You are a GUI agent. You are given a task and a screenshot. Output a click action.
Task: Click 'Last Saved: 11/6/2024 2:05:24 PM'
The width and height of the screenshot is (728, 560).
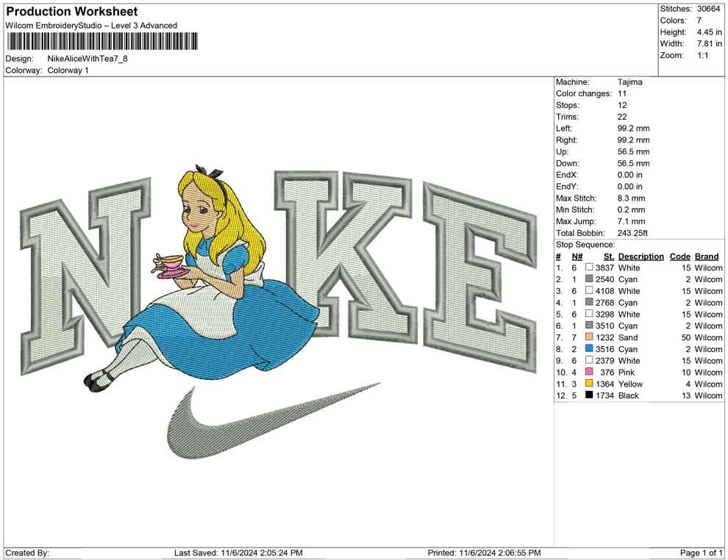[x=238, y=553]
